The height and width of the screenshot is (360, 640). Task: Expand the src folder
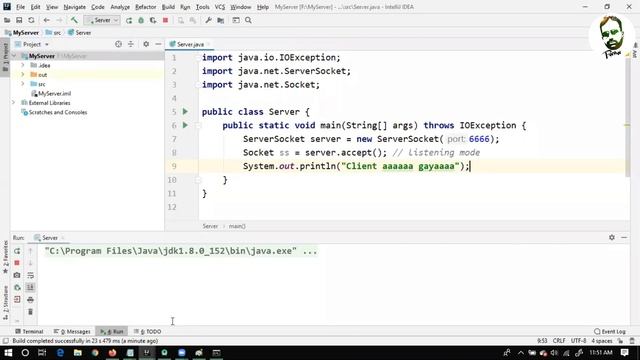tap(23, 84)
